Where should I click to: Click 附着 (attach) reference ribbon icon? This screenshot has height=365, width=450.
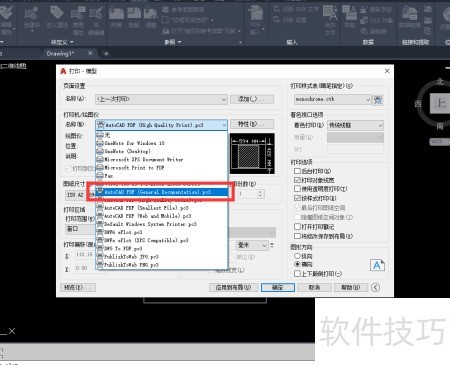pyautogui.click(x=116, y=17)
